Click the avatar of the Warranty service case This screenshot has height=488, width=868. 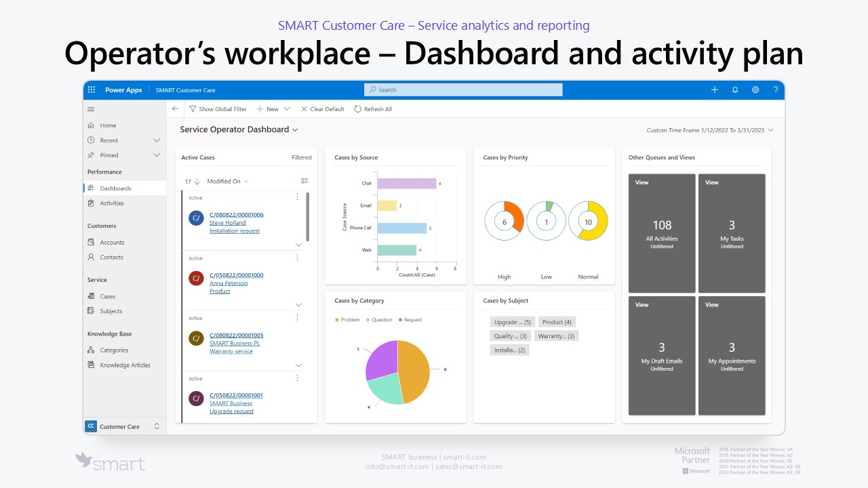(x=196, y=338)
